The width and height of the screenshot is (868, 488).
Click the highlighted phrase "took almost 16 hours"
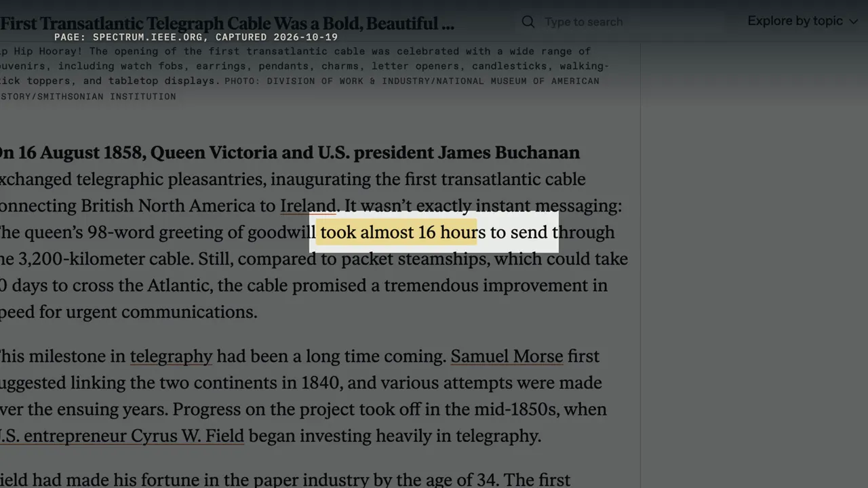403,232
